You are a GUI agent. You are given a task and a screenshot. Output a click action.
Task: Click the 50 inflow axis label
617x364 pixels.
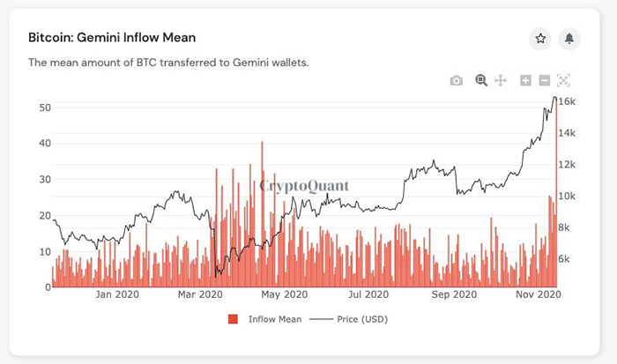coord(46,108)
